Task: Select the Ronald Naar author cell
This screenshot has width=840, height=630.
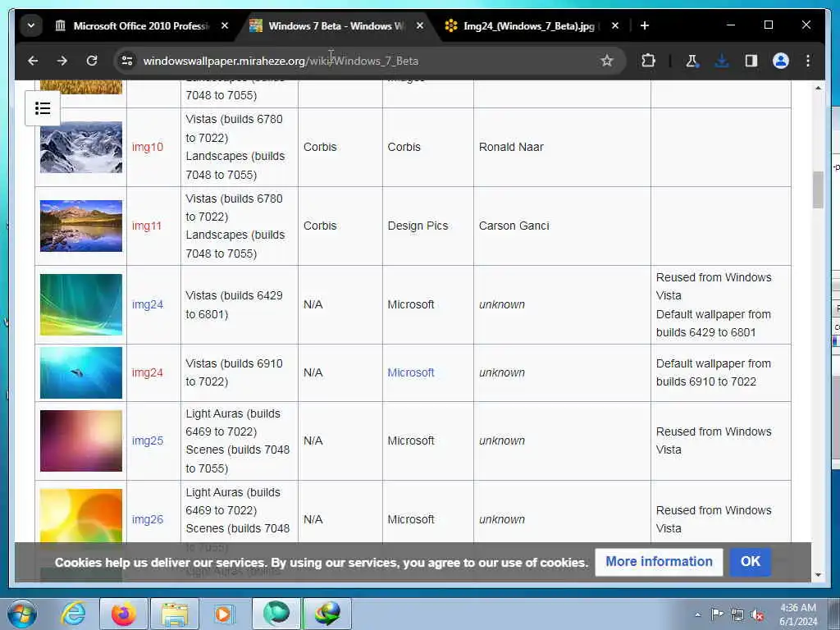Action: 562,148
